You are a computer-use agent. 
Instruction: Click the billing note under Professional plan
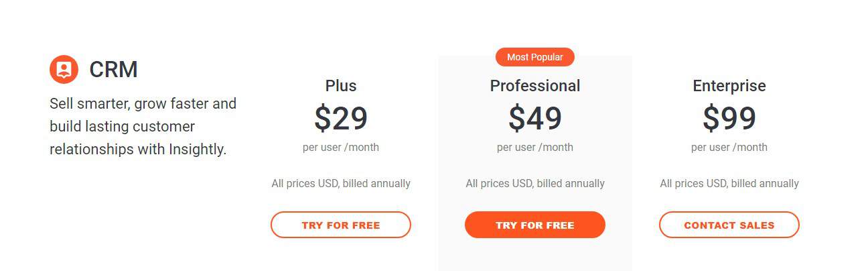[x=535, y=183]
